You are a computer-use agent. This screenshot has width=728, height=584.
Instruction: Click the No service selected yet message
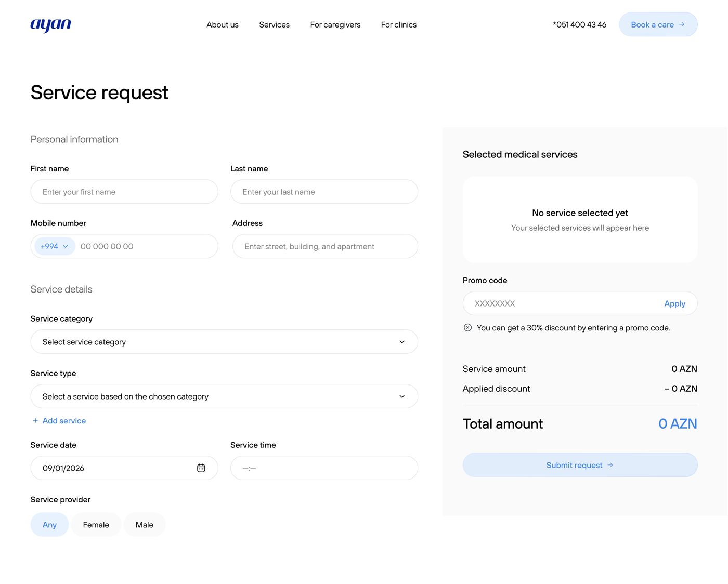tap(580, 213)
